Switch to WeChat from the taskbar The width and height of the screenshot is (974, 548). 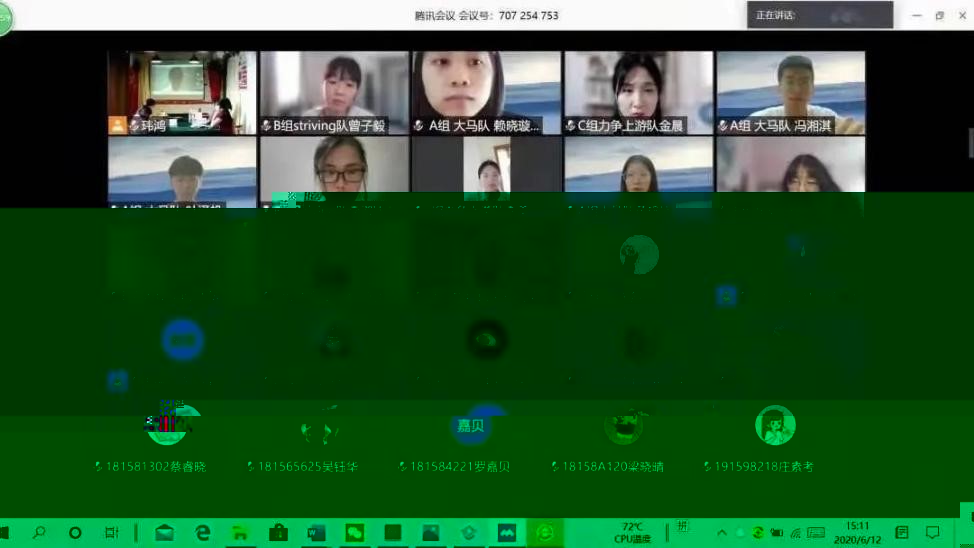point(355,532)
